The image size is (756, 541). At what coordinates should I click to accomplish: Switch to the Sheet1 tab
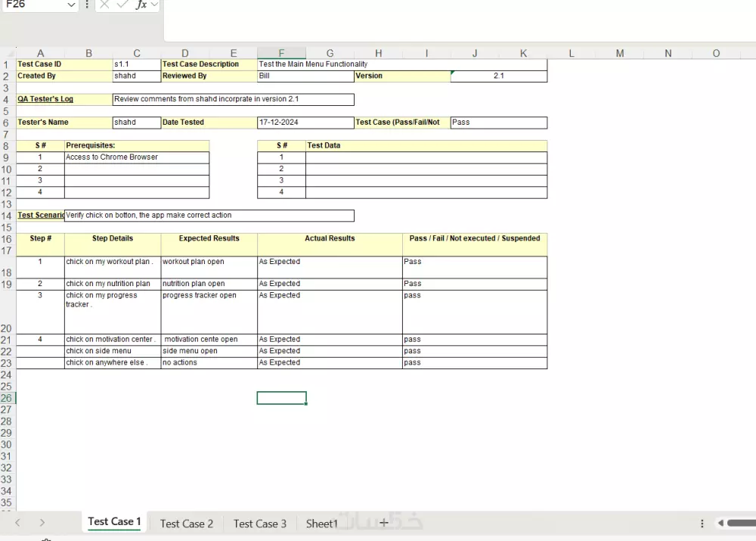pos(321,524)
